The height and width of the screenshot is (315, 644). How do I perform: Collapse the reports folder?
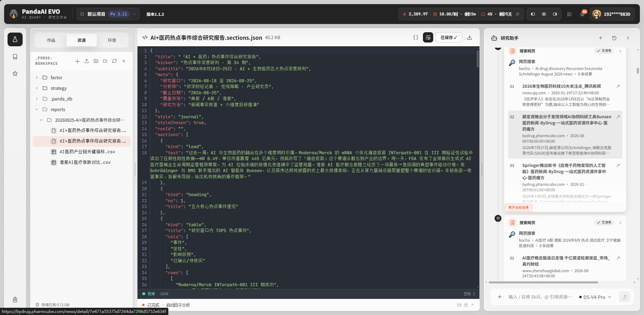pyautogui.click(x=37, y=109)
